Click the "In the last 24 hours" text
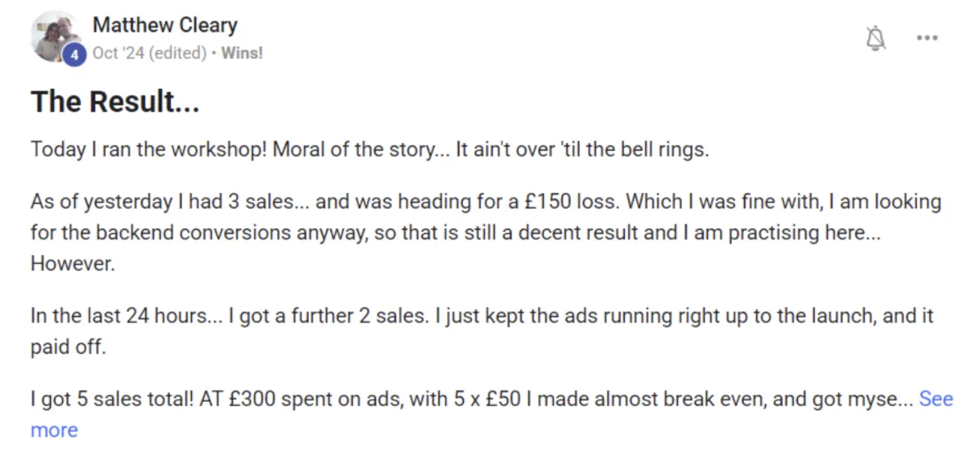Image resolution: width=980 pixels, height=460 pixels. pos(118,315)
